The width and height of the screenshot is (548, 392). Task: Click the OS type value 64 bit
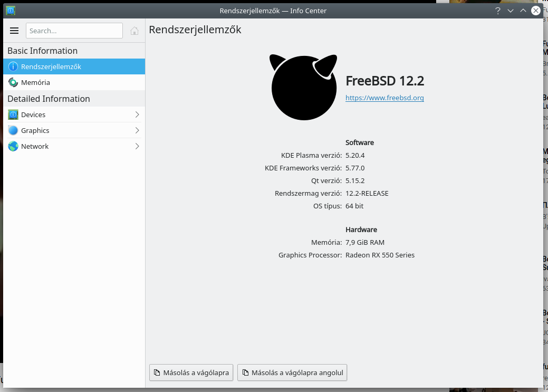pos(354,206)
